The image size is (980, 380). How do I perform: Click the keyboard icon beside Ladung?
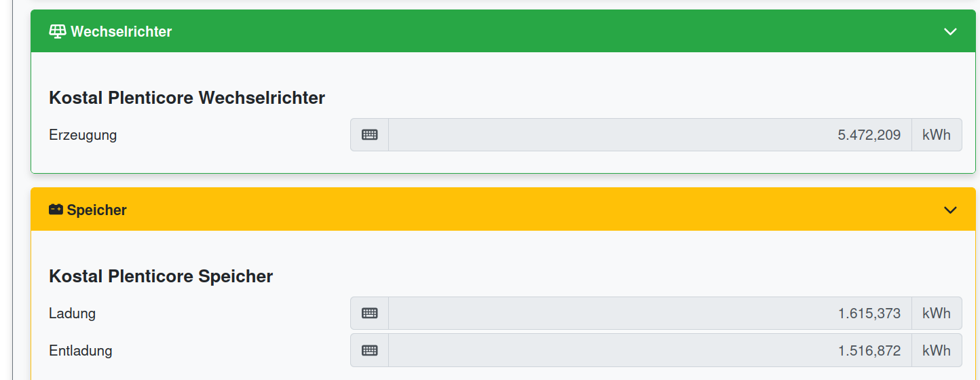click(369, 313)
